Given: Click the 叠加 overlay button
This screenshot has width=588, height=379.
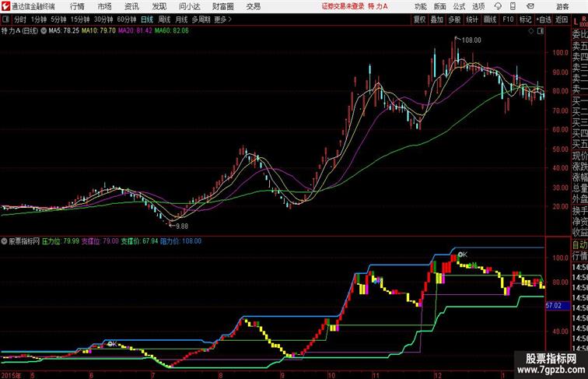Looking at the screenshot, I should 437,19.
